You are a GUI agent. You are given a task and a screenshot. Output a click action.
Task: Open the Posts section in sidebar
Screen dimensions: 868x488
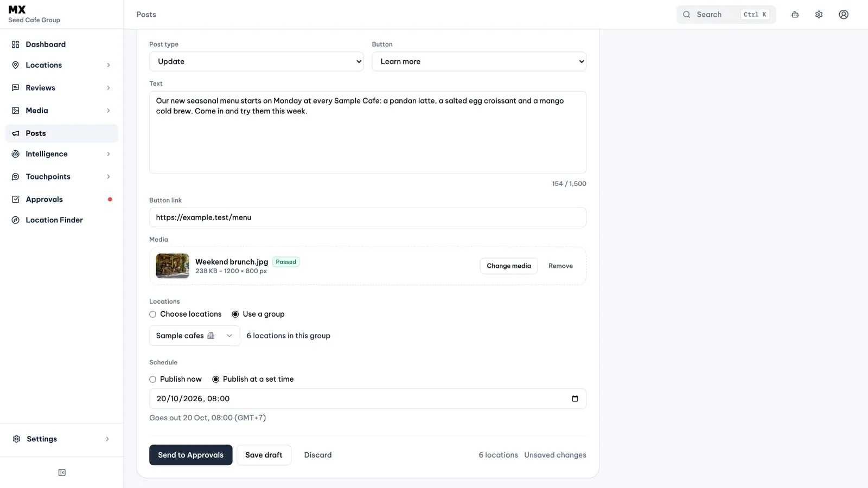[x=62, y=133]
